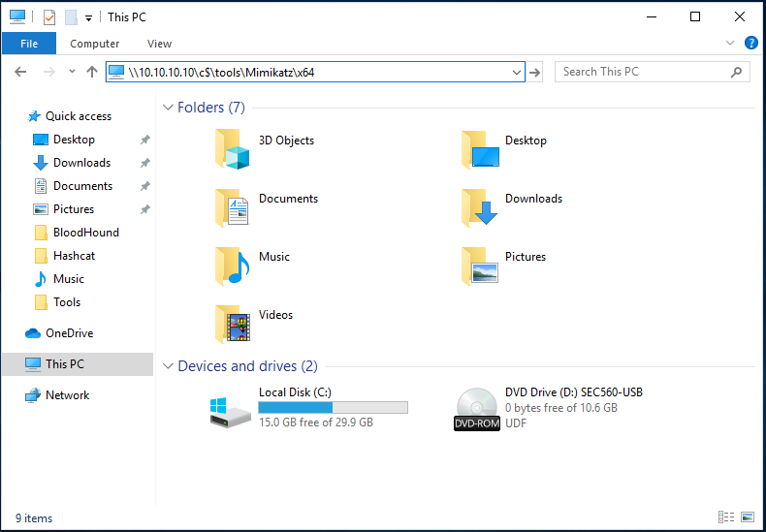
Task: Select the Downloads folder icon in Folders
Action: 479,208
